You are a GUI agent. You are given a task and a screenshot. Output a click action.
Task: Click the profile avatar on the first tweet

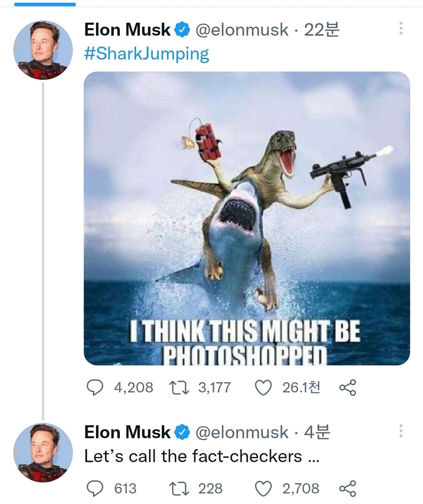pos(43,50)
